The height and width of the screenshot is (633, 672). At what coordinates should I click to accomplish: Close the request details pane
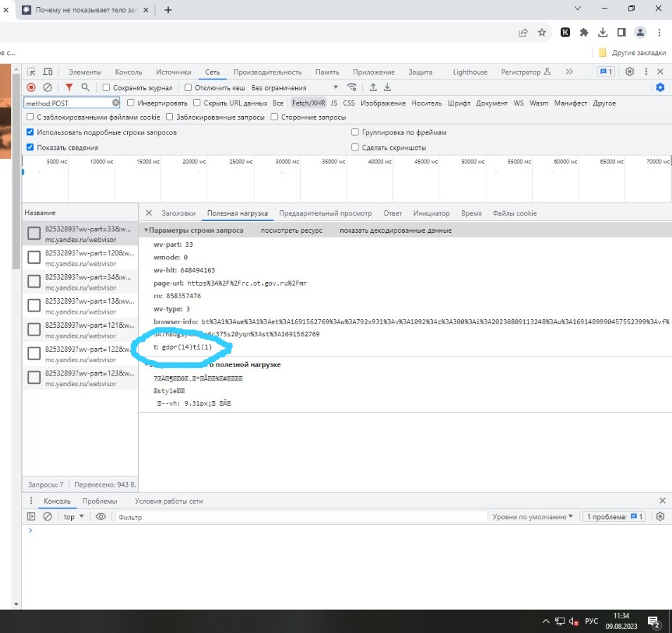149,213
